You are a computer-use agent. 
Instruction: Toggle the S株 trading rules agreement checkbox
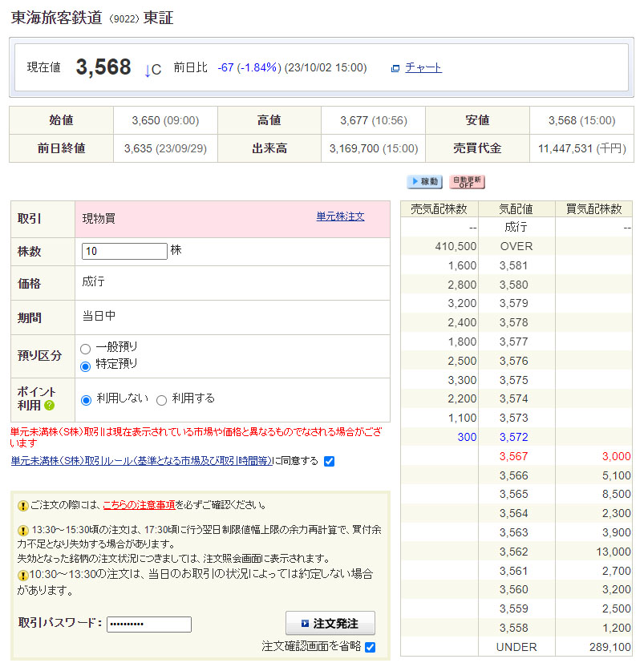click(329, 461)
